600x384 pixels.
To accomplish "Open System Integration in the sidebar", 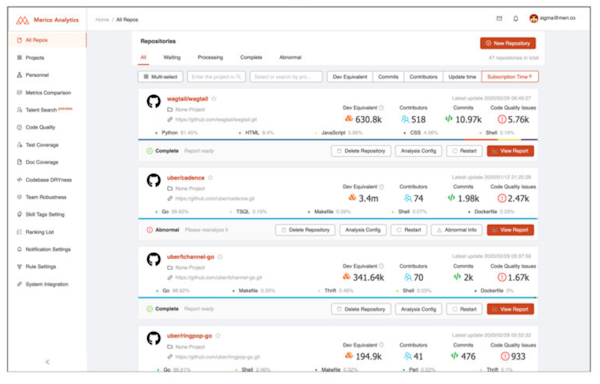I will (47, 284).
